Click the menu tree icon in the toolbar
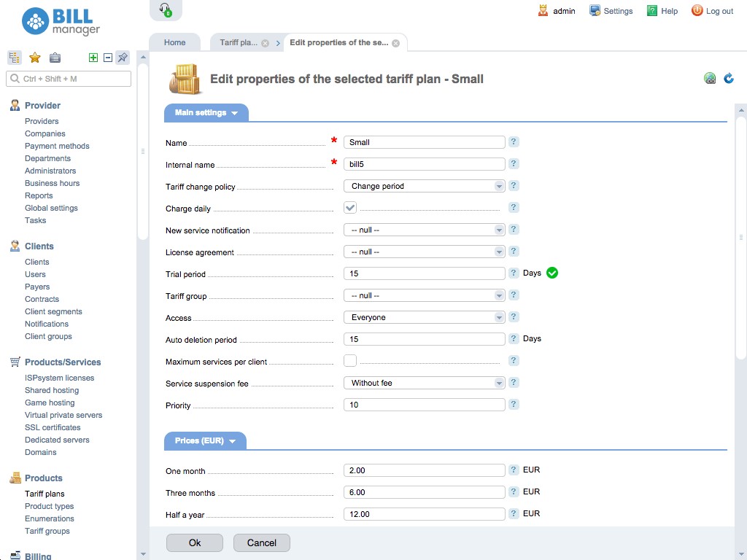 14,58
